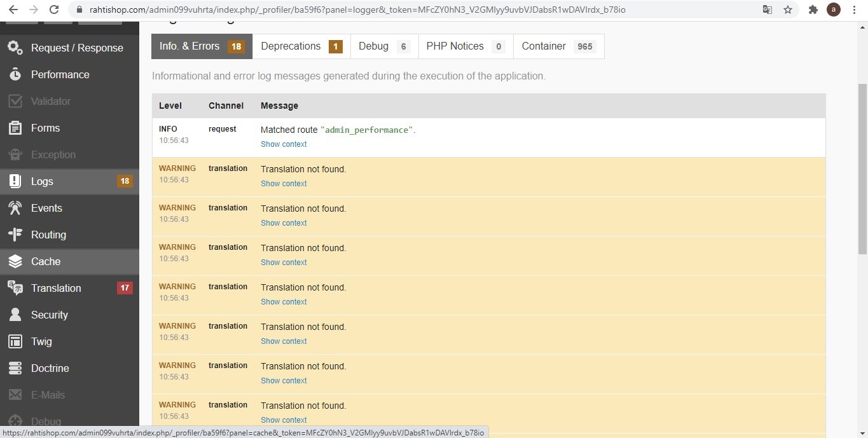Click the Logs exclamation icon

click(x=15, y=181)
